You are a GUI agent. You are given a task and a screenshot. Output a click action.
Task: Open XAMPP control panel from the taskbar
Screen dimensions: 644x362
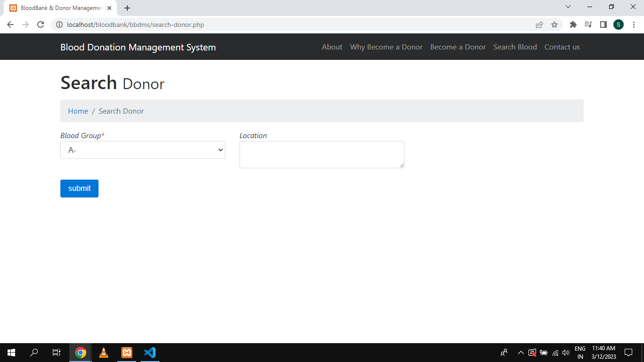point(126,352)
